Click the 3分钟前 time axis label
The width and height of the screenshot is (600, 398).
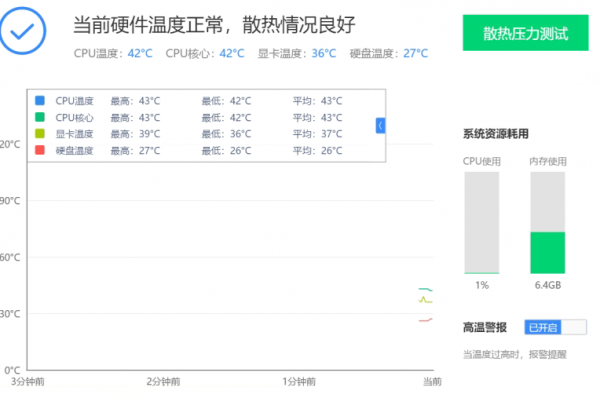pyautogui.click(x=28, y=382)
